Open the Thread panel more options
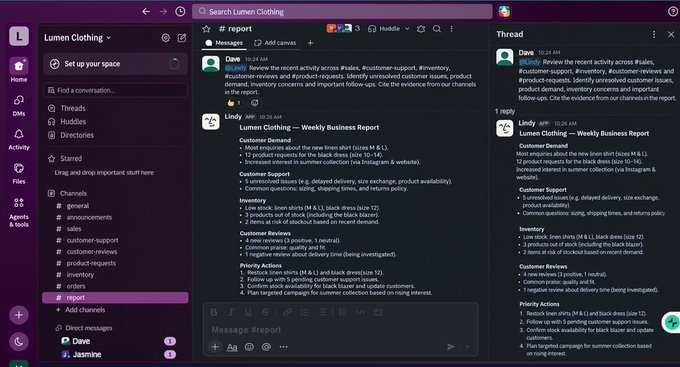 click(x=654, y=34)
